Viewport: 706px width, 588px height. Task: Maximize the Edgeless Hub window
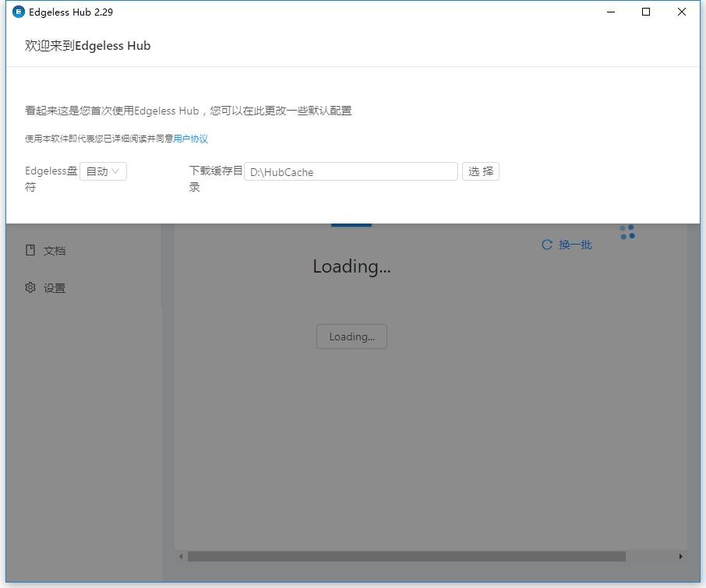(x=646, y=12)
